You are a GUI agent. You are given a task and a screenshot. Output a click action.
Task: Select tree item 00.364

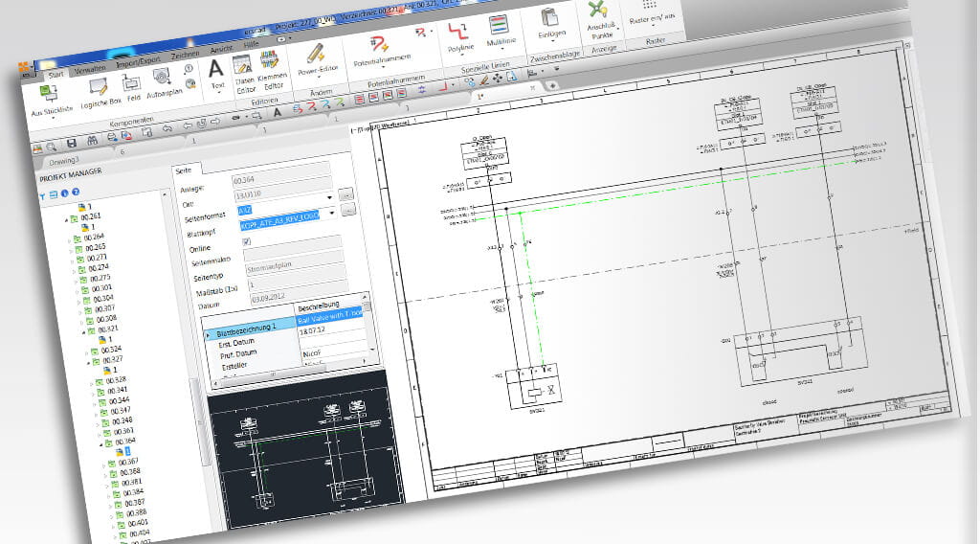click(124, 442)
